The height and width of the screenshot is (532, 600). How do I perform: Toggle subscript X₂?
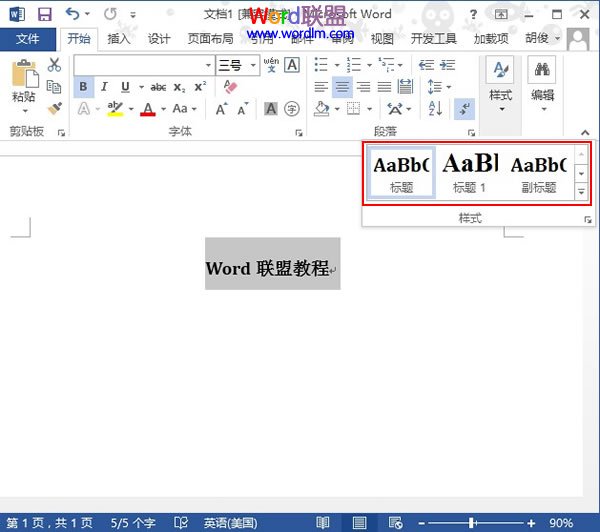[179, 87]
